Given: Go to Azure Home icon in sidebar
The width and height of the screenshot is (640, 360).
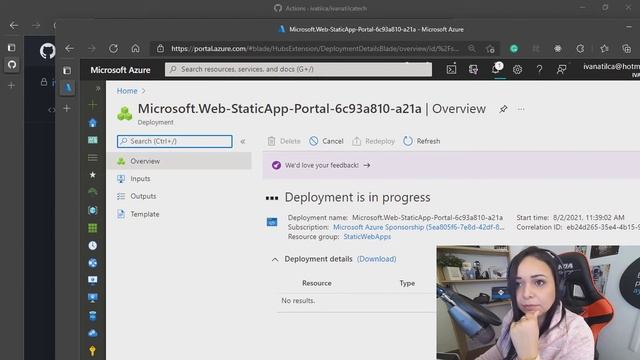Looking at the screenshot, I should [93, 122].
